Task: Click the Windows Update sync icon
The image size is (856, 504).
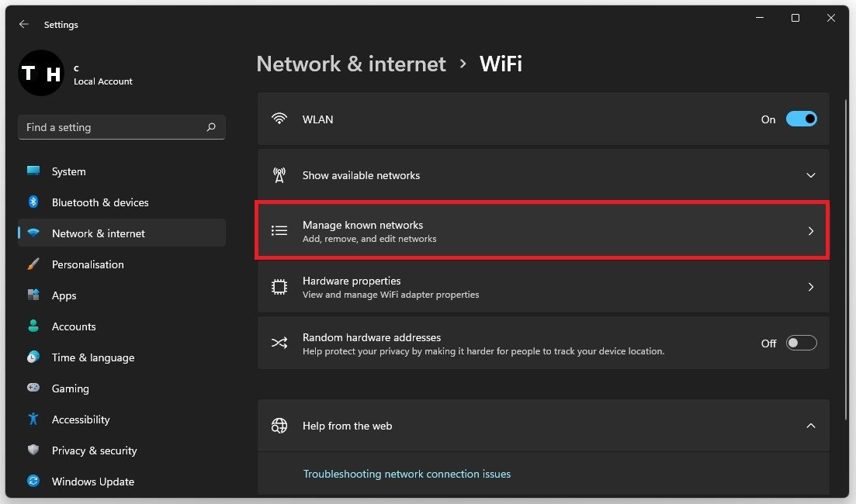Action: (33, 482)
